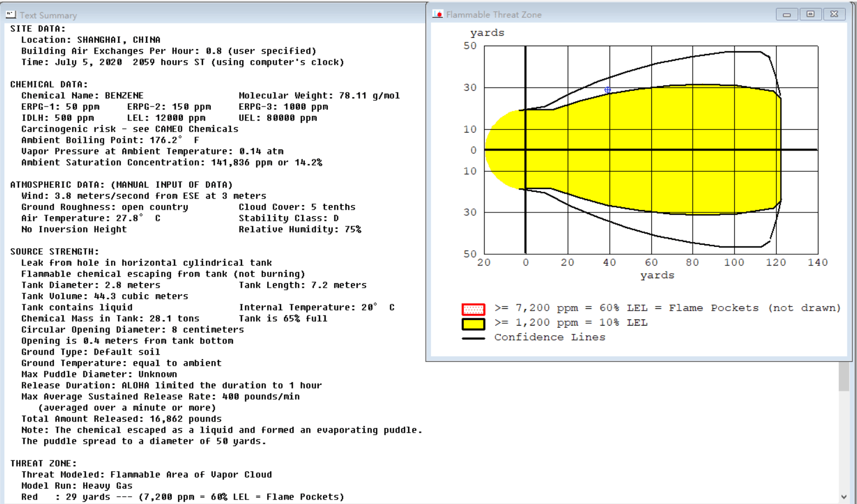
Task: Click the Flammable Threat Zone title text
Action: (x=494, y=15)
